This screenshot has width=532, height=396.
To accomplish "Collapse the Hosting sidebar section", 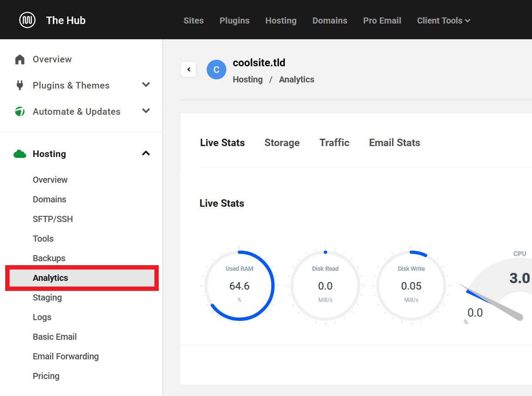I will click(146, 154).
